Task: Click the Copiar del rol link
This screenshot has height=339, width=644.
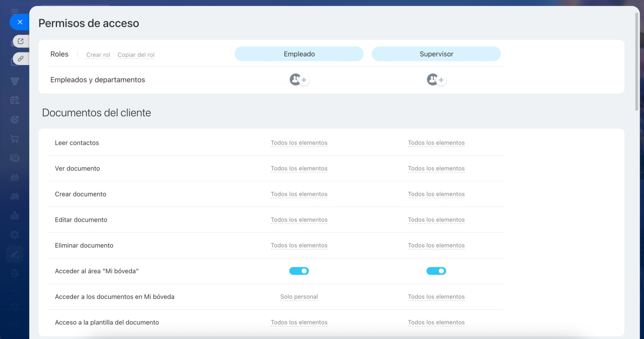Action: tap(136, 55)
